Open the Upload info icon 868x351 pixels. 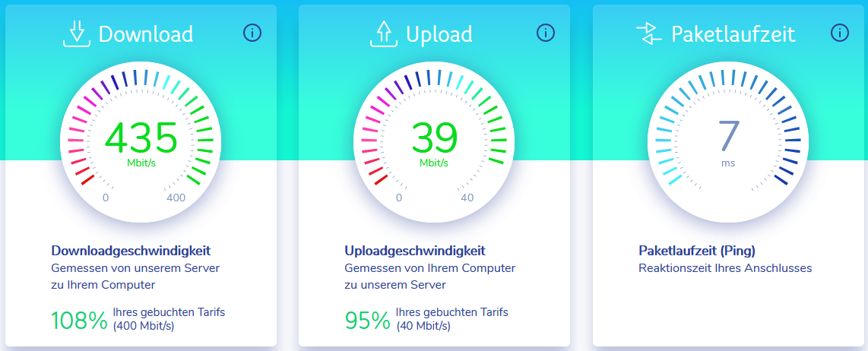click(x=546, y=33)
